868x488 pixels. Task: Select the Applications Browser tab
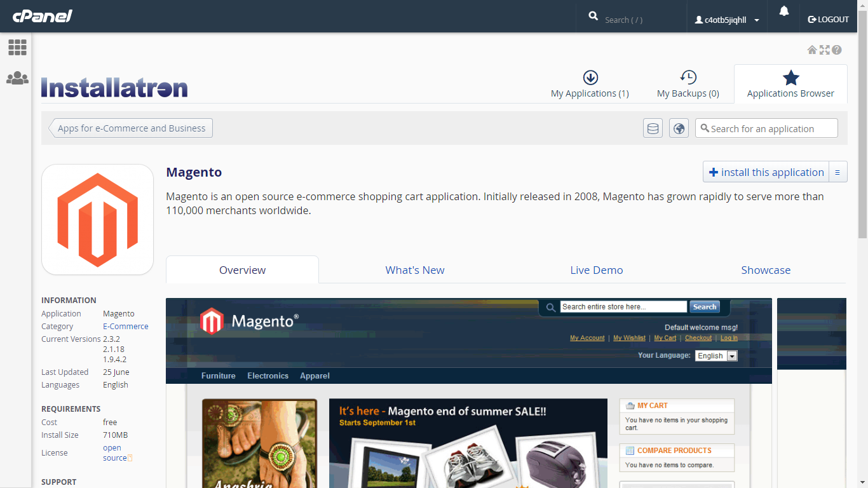790,85
